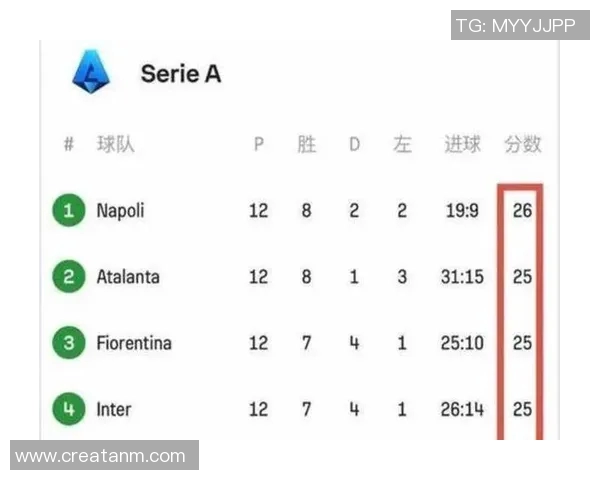Screen dimensions: 600x480
Task: Click the Serie A league logo
Action: tap(91, 73)
